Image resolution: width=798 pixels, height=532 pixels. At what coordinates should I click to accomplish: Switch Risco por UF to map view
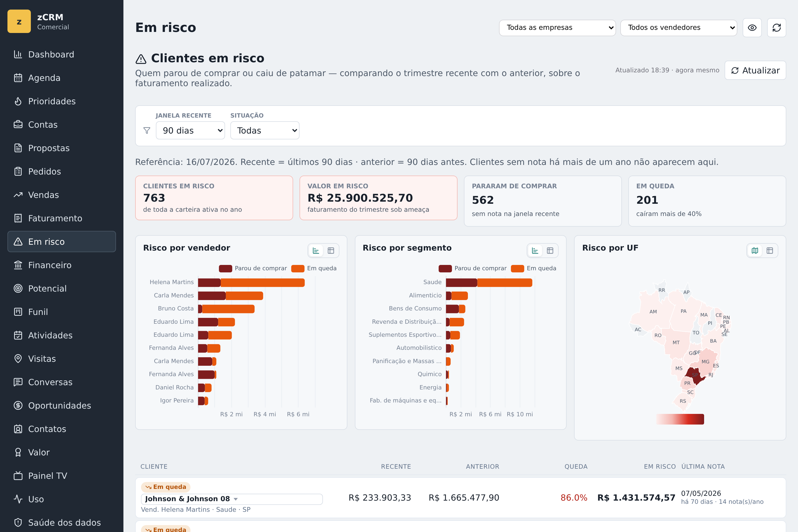pos(755,251)
